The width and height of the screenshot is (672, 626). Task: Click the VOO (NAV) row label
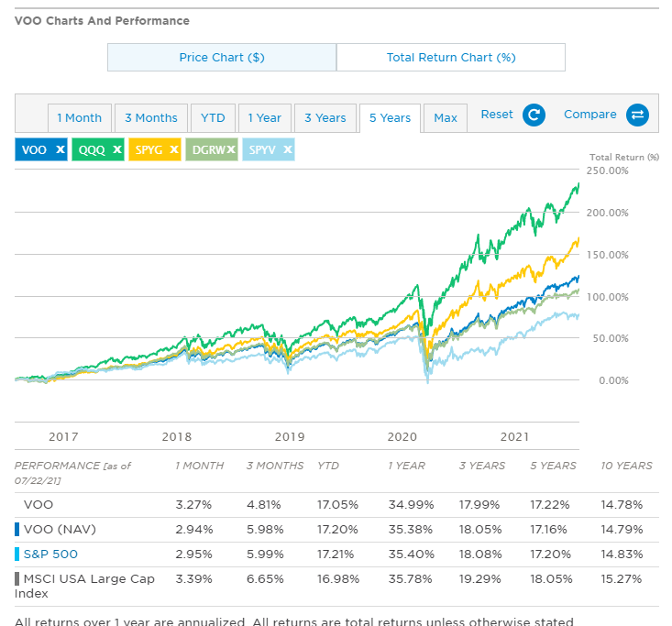coord(60,529)
